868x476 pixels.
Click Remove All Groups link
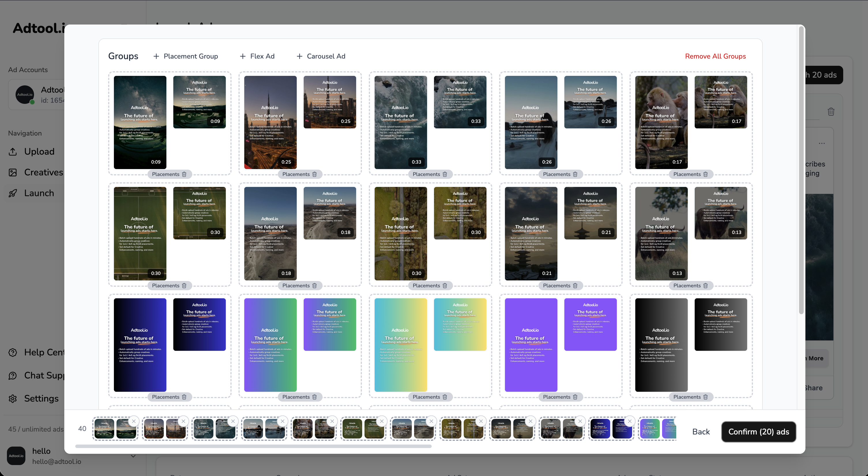pos(715,56)
